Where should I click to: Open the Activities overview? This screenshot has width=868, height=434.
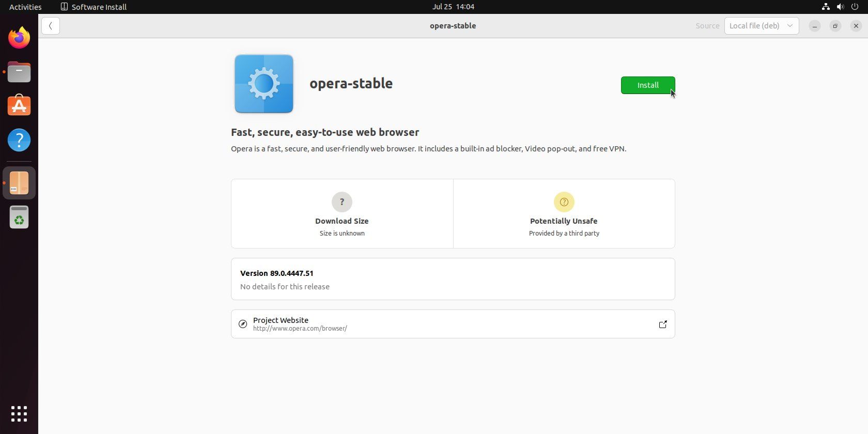25,7
